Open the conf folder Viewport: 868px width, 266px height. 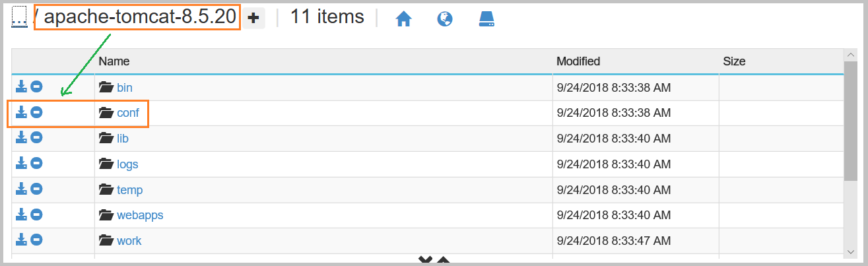point(127,113)
